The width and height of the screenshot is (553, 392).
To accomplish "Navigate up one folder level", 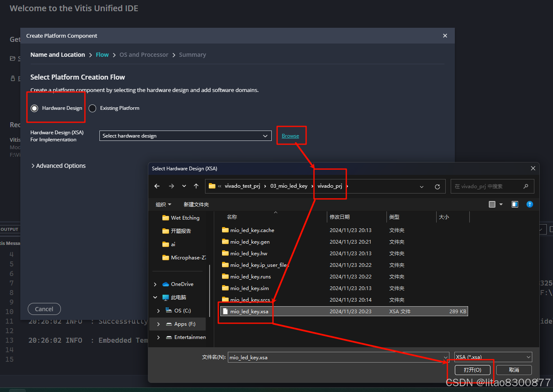I will (196, 186).
